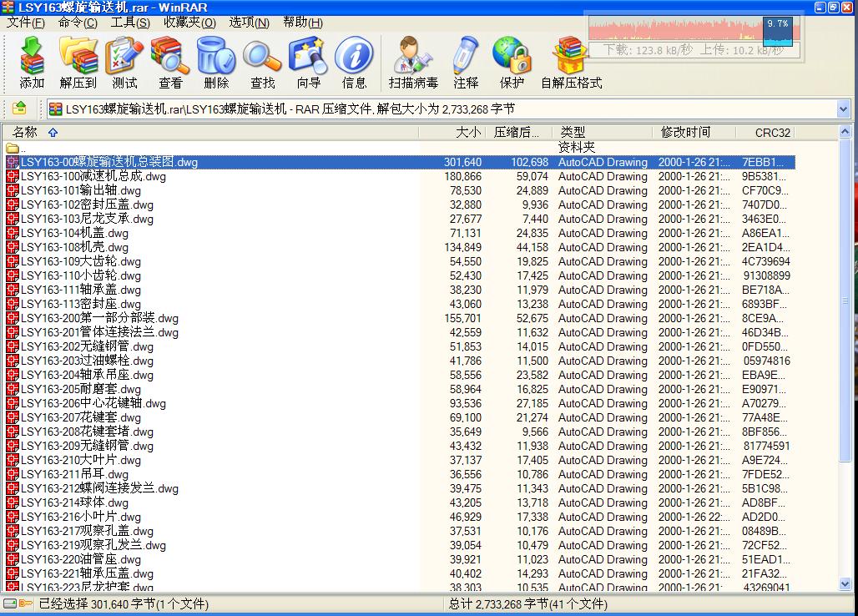Click the key icon in status bar
Screen dimensions: 858x616
[26, 603]
